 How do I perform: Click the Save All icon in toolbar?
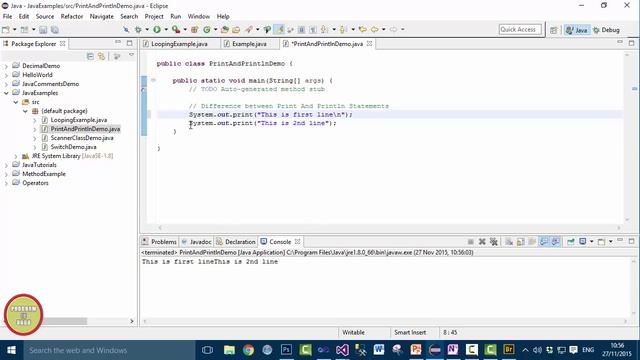coord(54,30)
